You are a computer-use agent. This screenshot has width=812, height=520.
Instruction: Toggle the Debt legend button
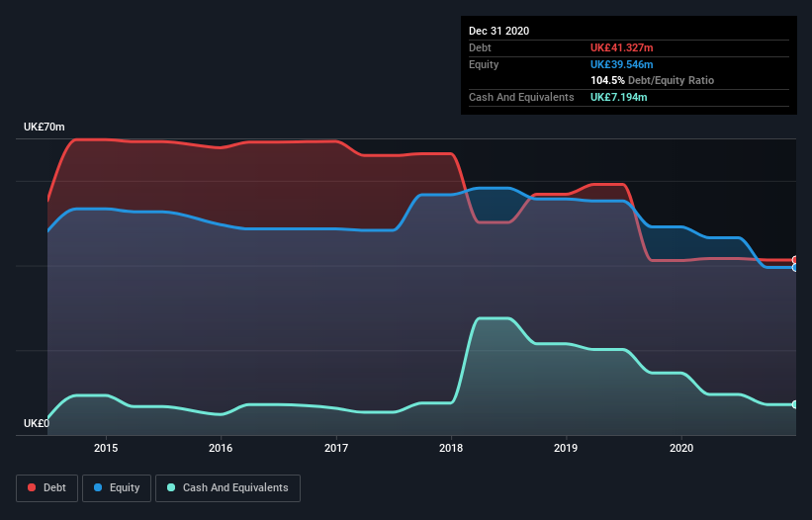(x=46, y=488)
